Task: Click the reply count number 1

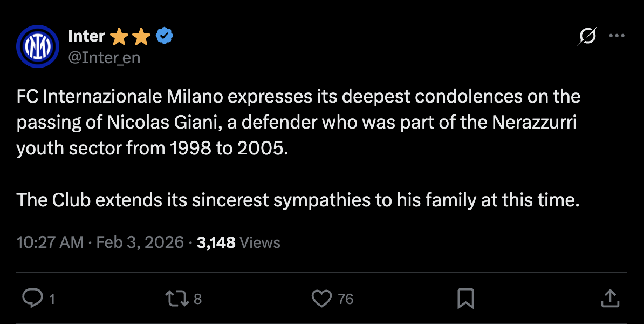Action: 52,299
